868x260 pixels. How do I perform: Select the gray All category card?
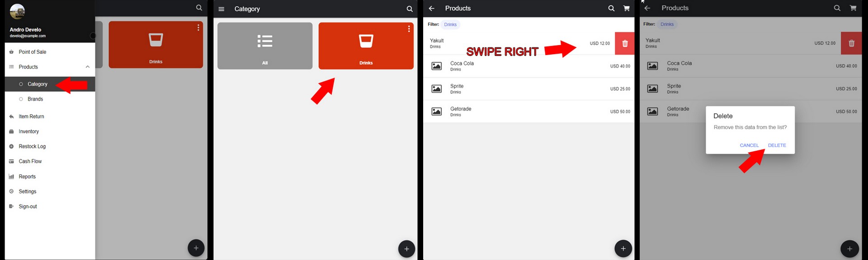coord(265,46)
